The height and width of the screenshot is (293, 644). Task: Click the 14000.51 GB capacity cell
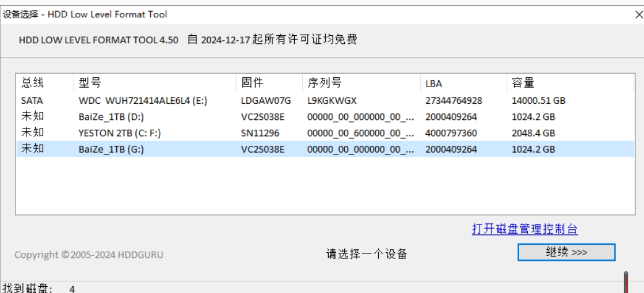[x=538, y=100]
